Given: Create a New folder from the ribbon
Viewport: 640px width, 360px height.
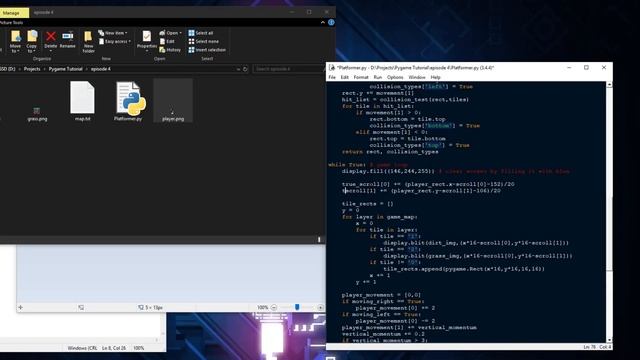Looking at the screenshot, I should tap(88, 42).
